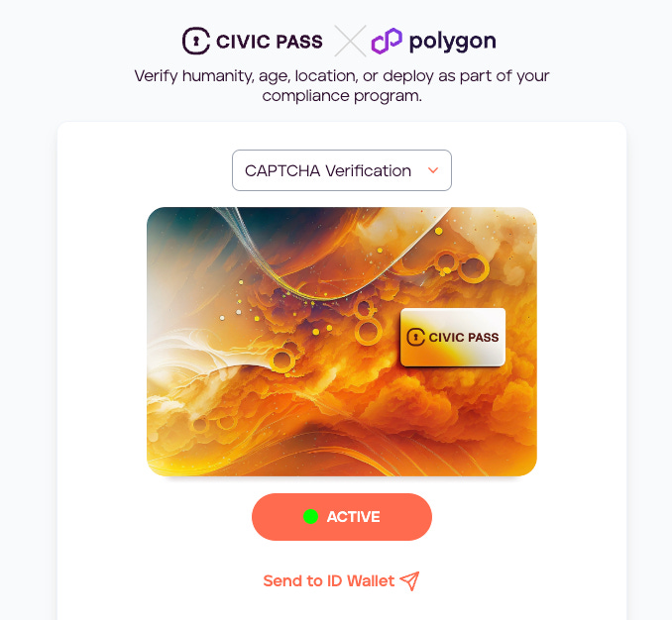672x620 pixels.
Task: Click the Civic Pass keyhole logo icon
Action: [x=196, y=41]
